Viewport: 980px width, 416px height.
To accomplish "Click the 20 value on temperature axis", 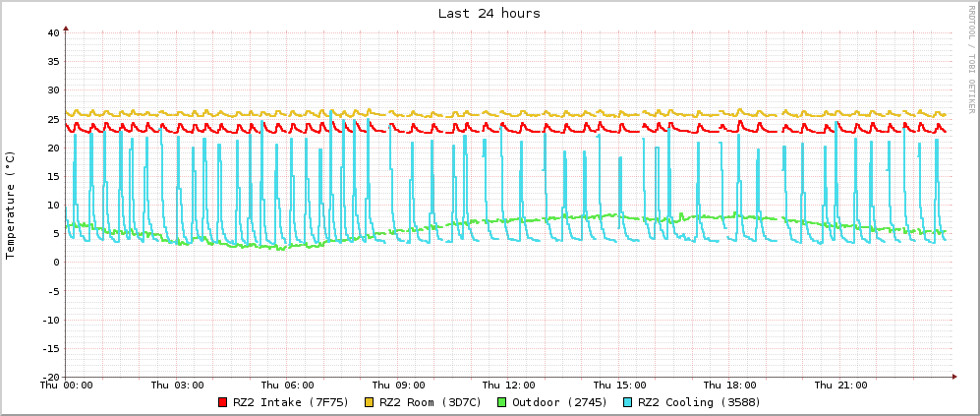I will [53, 148].
